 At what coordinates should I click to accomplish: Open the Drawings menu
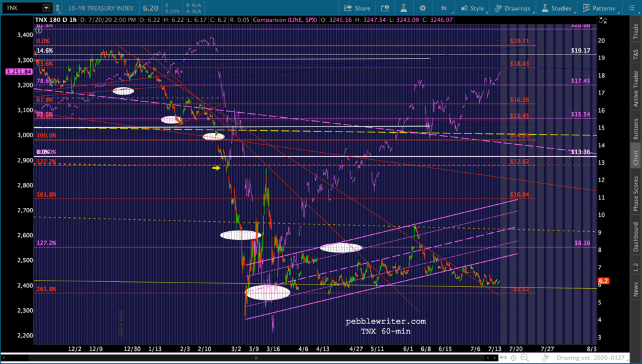point(513,8)
